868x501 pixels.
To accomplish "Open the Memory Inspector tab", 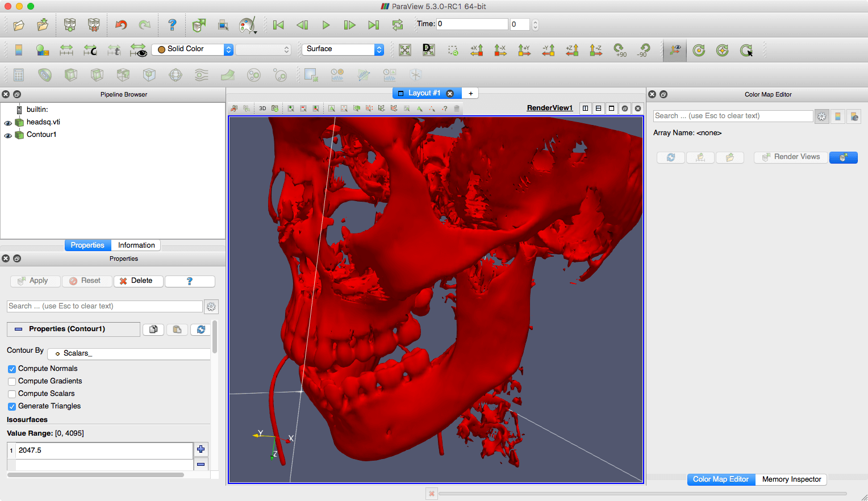I will point(791,479).
